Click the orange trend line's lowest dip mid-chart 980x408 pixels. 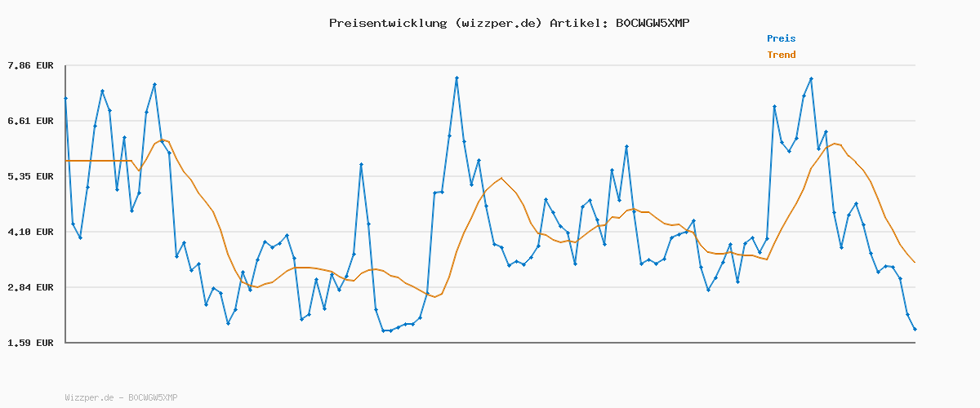(x=434, y=297)
